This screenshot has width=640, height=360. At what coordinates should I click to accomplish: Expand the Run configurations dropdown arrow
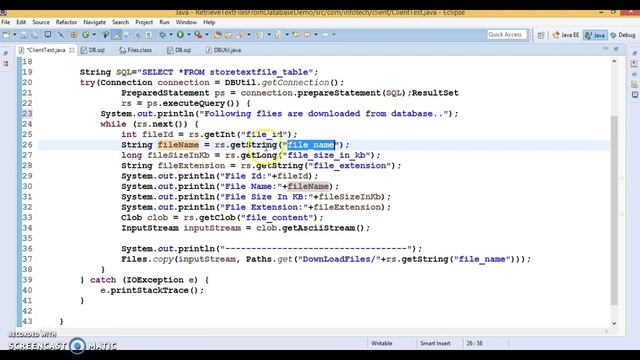(x=189, y=35)
